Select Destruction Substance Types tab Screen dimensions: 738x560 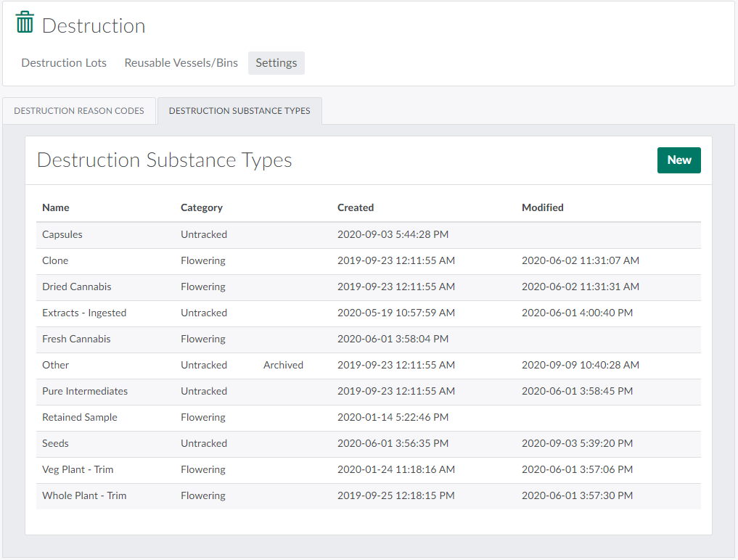(x=239, y=111)
